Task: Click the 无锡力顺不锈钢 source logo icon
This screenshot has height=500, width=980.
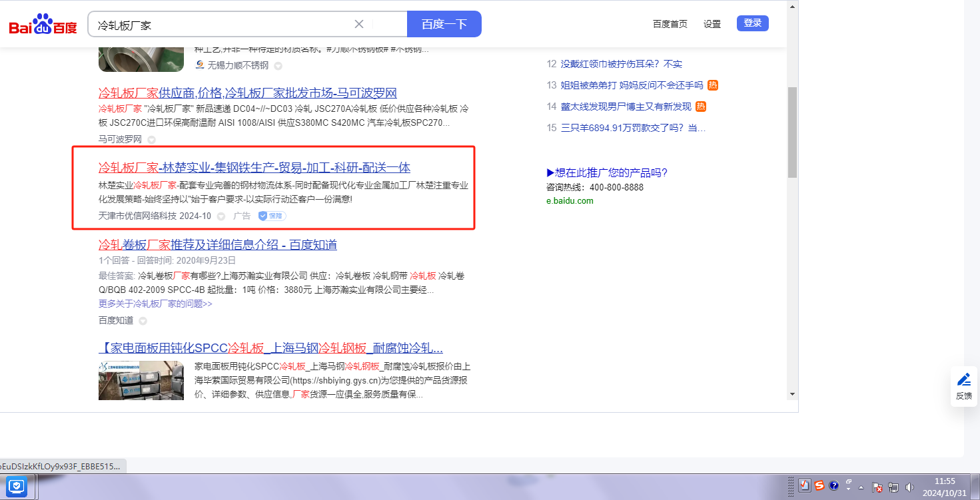Action: pyautogui.click(x=199, y=65)
